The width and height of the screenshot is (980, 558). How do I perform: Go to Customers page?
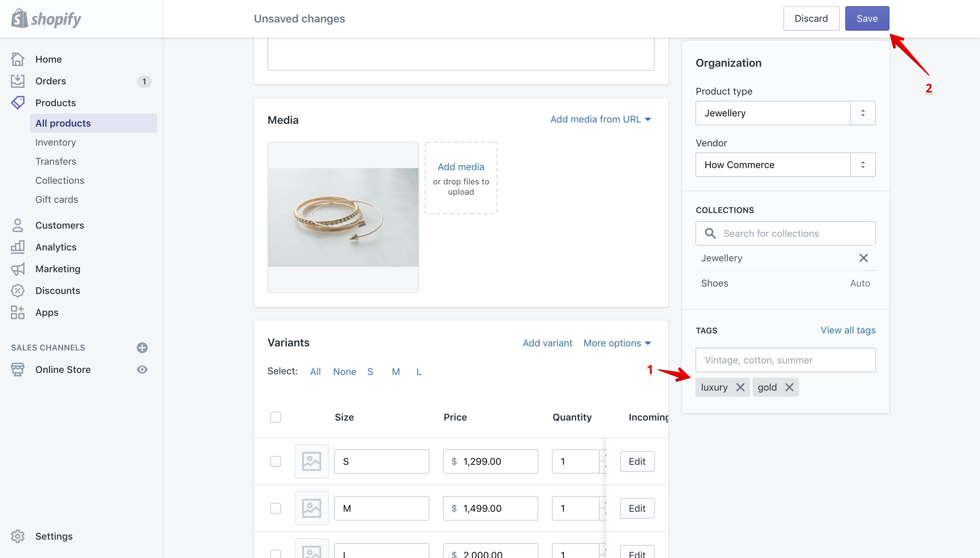coord(60,225)
